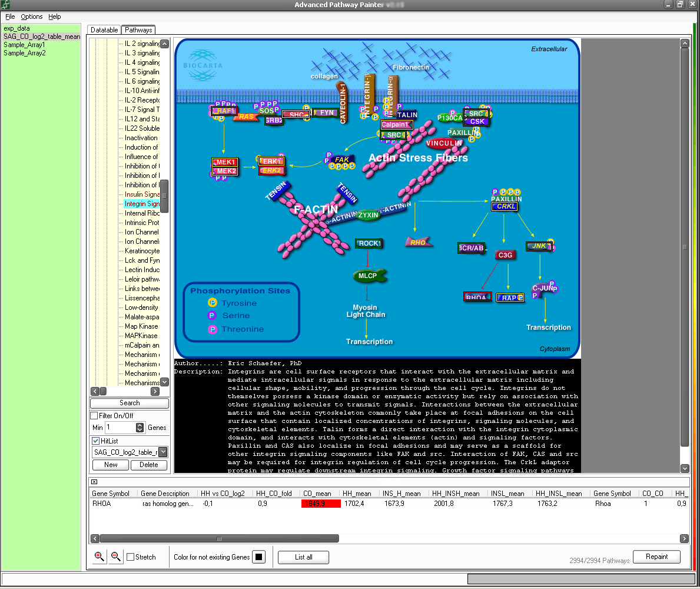Viewport: 700px width, 589px height.
Task: Click the VINCULIN node in pathway
Action: [444, 143]
